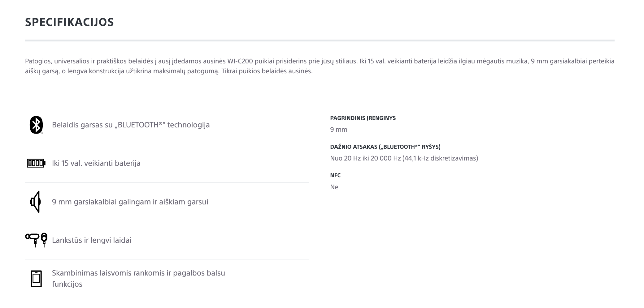The height and width of the screenshot is (308, 644).
Task: Click '9 mm garsiakalbiai galingam ir aiškiam garsui'
Action: 130,202
